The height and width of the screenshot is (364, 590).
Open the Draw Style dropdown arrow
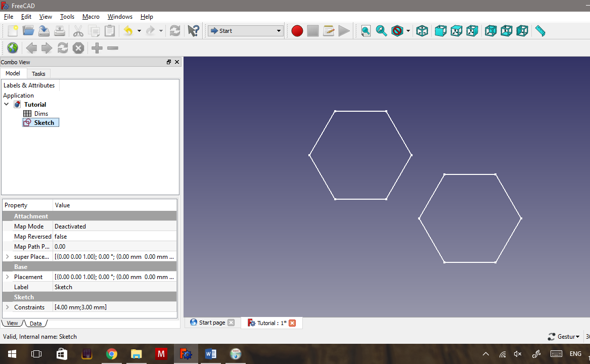[407, 31]
